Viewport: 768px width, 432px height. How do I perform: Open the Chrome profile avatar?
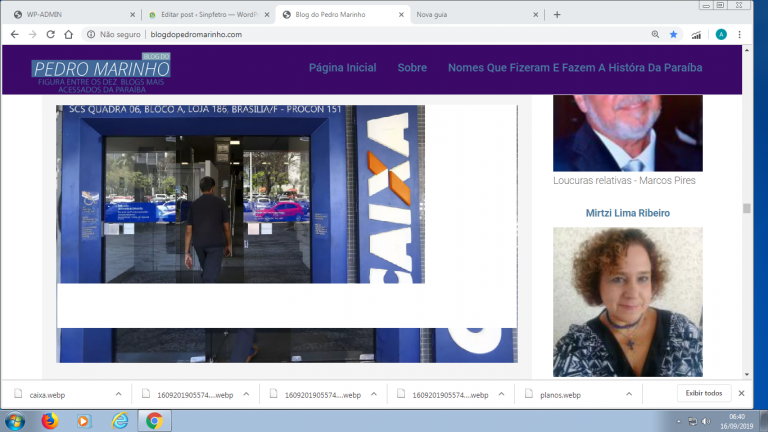[x=721, y=34]
